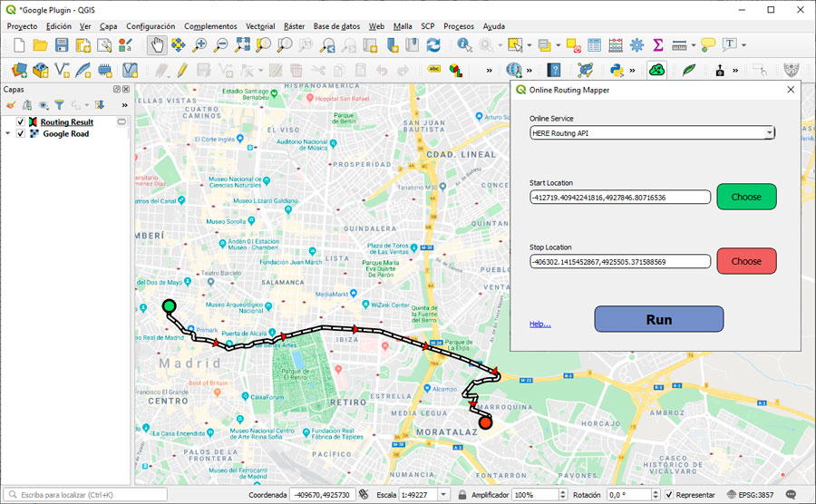This screenshot has width=816, height=504.
Task: Open the Proyecto menu
Action: tap(22, 26)
